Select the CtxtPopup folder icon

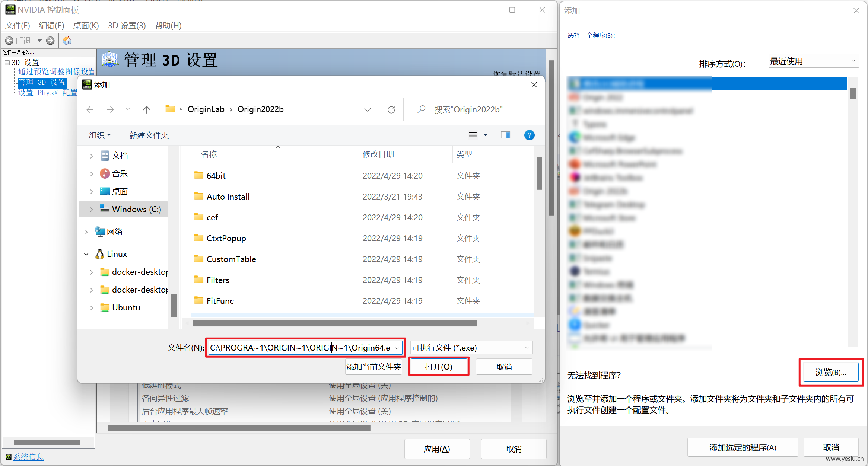[199, 238]
